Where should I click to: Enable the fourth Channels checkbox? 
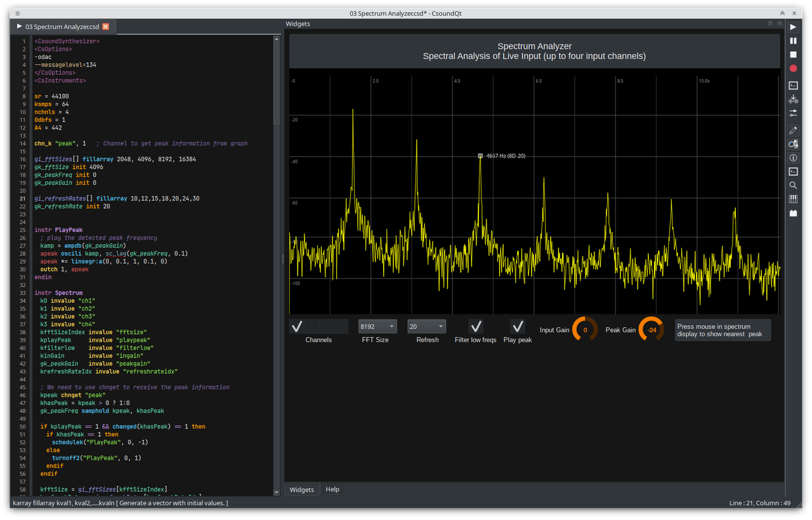(x=341, y=326)
